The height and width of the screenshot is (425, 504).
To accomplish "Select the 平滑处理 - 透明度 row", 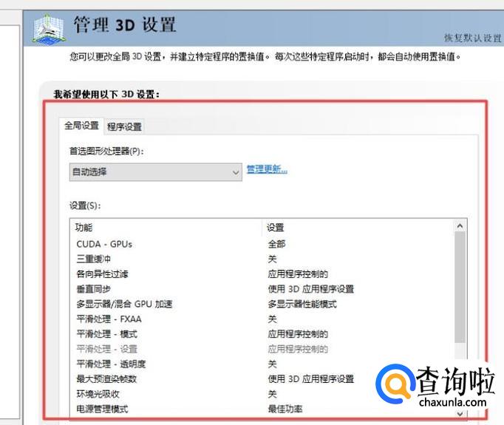I will (262, 364).
